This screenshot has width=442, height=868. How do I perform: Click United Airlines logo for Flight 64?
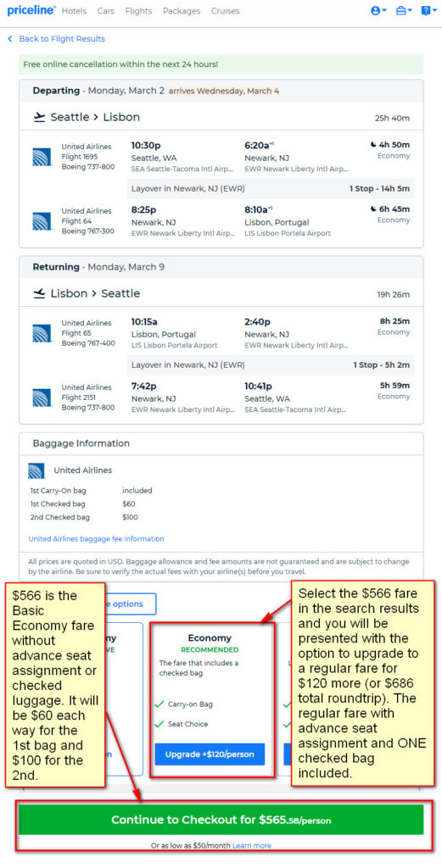pos(42,221)
